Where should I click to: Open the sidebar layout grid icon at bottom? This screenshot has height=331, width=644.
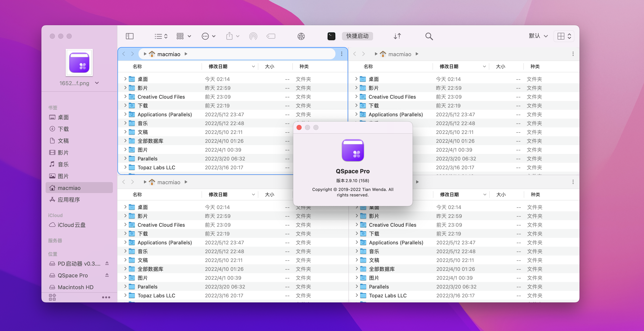[x=52, y=297]
